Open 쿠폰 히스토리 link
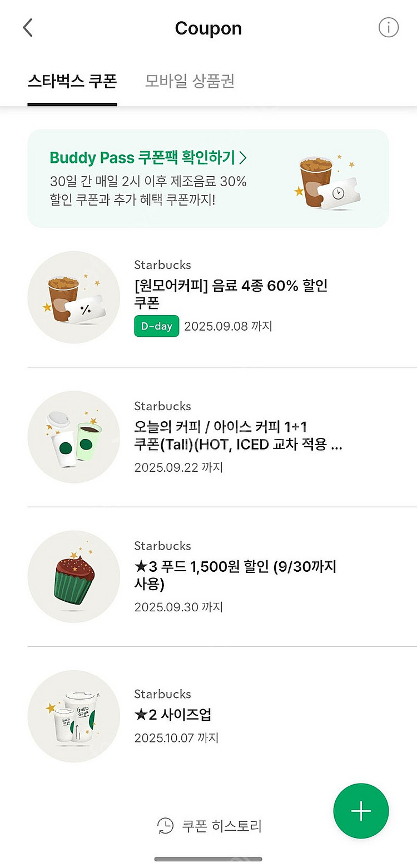The height and width of the screenshot is (868, 417). point(221,826)
